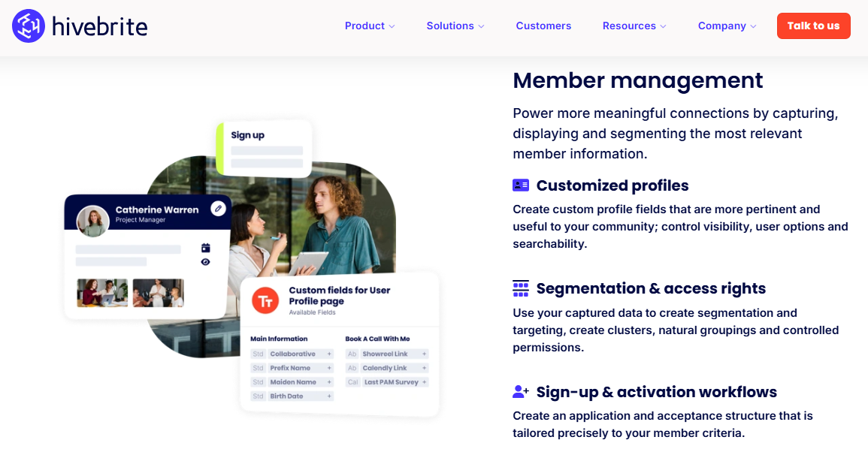Screen dimensions: 868x449
Task: Click the Segmentation & access rights grid icon
Action: click(519, 288)
